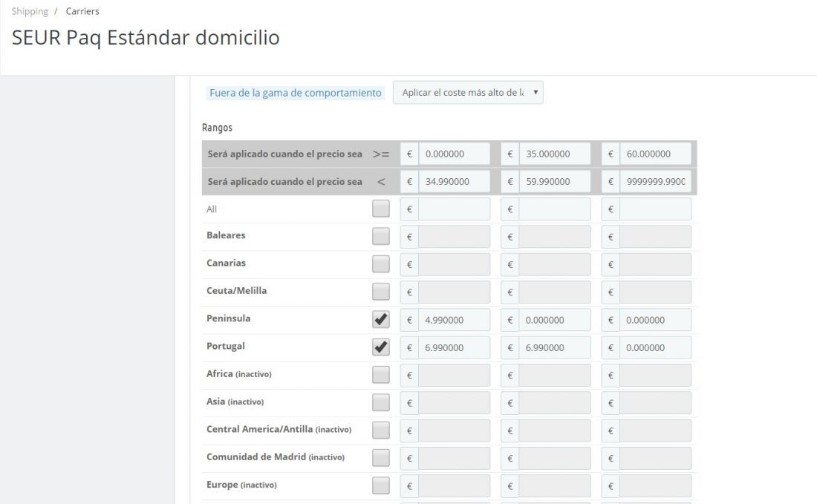Click the Canarias zone label
The width and height of the screenshot is (817, 504).
(x=226, y=263)
